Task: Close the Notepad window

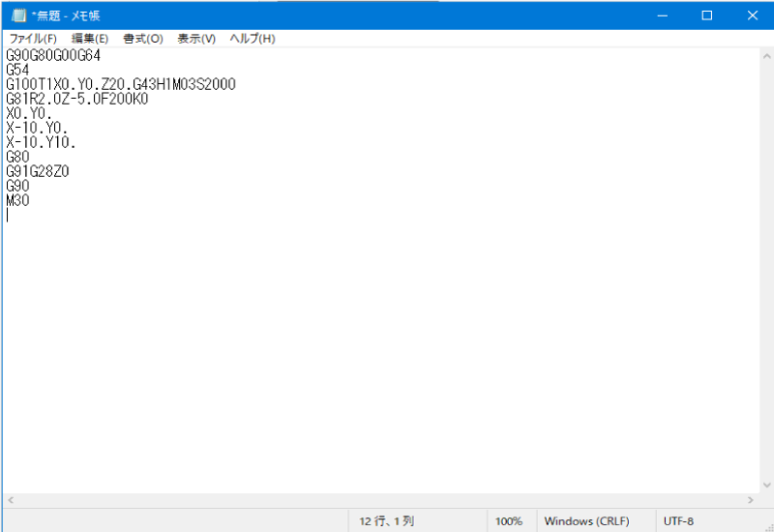Action: coord(752,15)
